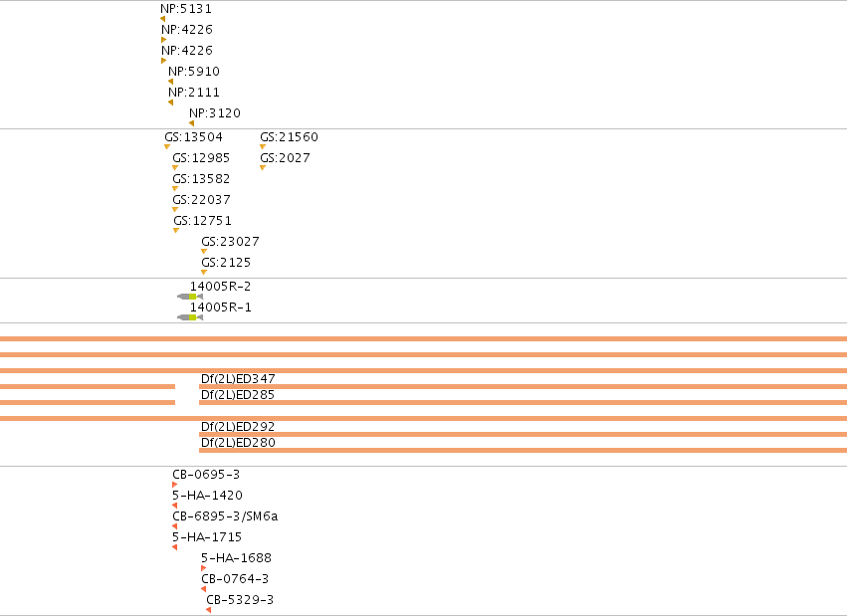
Task: Select the GS:12751 label
Action: 203,221
